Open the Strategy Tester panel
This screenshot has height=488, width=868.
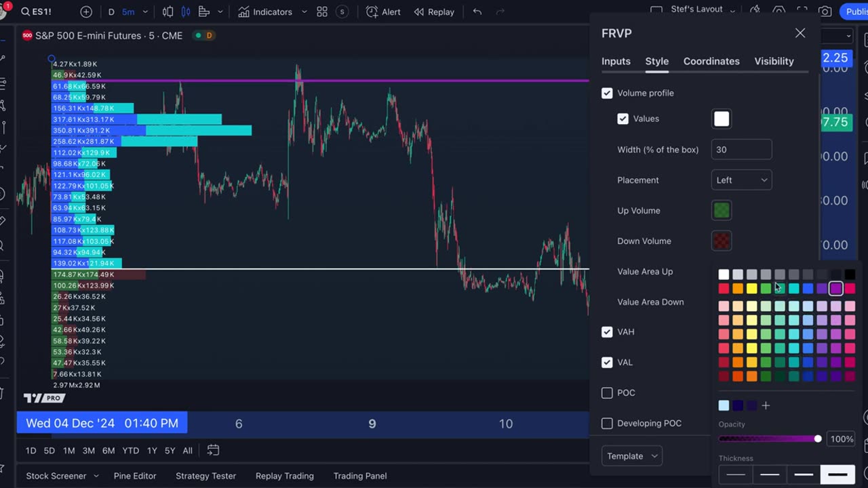tap(205, 476)
